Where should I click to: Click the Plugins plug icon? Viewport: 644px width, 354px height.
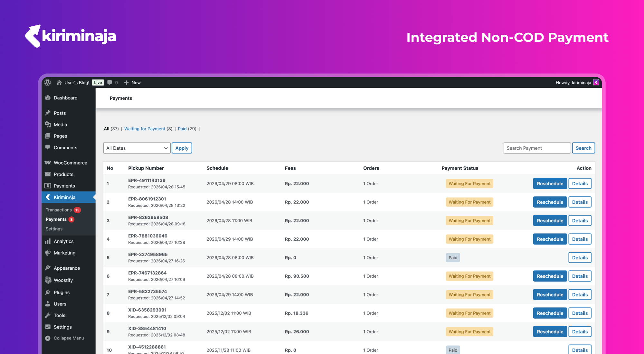coord(48,293)
